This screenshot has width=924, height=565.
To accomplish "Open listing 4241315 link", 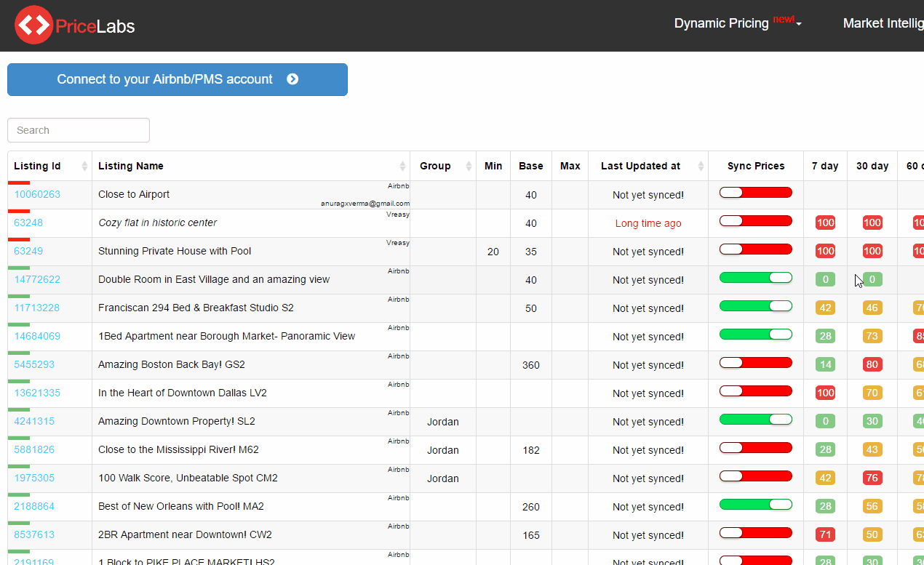I will point(34,422).
